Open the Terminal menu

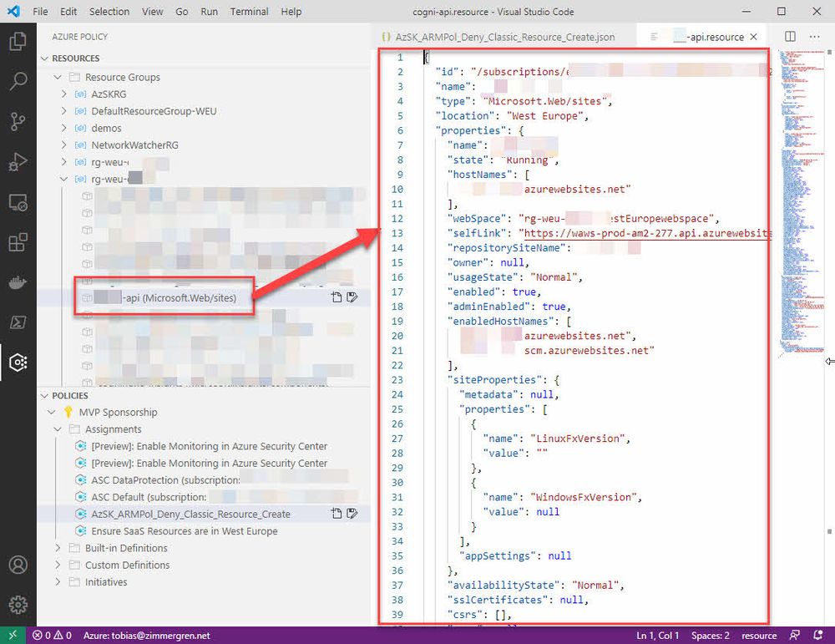click(x=248, y=12)
